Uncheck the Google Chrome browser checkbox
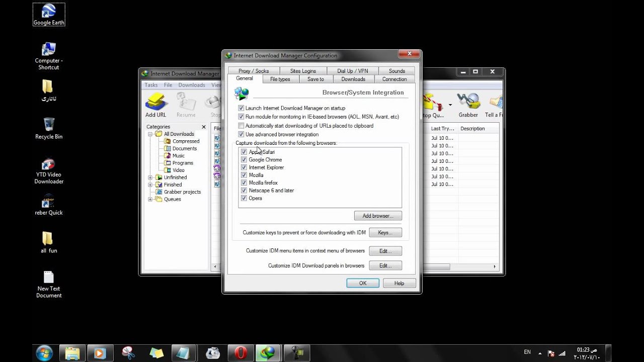 244,159
